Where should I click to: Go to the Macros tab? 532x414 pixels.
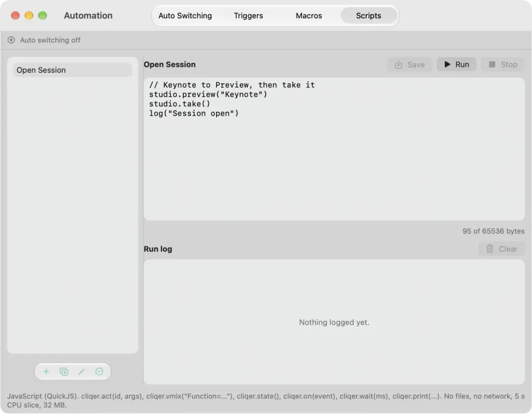click(x=309, y=16)
